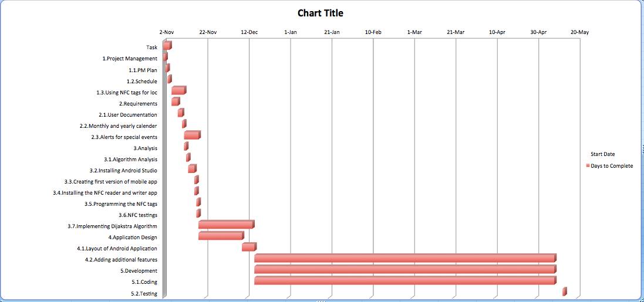
Task: Select the 30-Apr date axis label
Action: (538, 32)
